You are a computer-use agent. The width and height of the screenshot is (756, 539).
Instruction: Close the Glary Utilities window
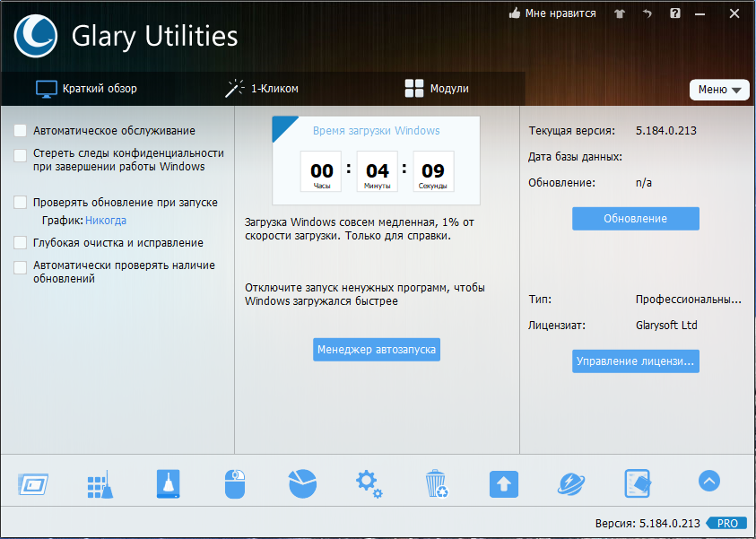(x=734, y=13)
